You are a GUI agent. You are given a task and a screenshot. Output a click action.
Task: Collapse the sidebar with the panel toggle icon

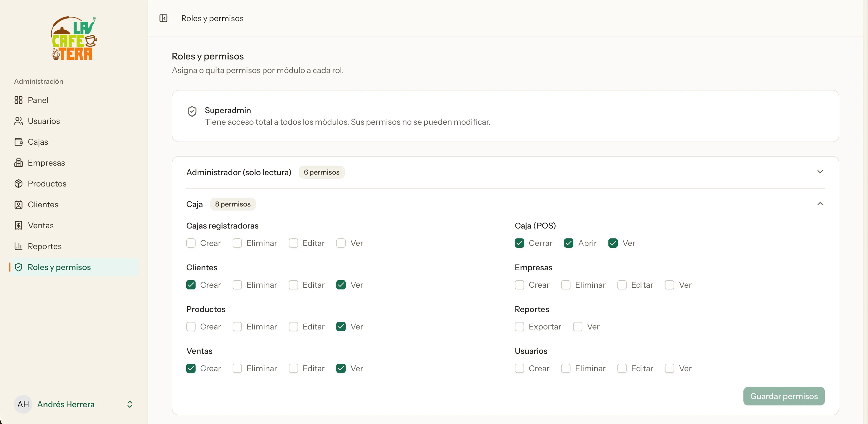coord(163,18)
